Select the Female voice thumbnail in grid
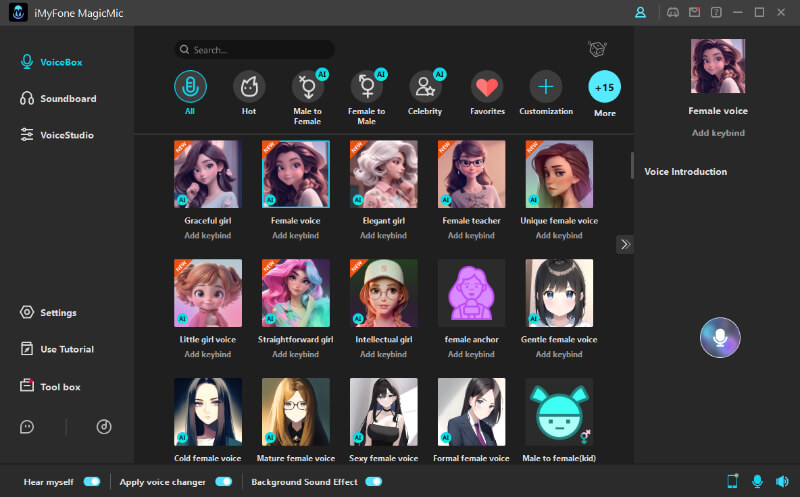Viewport: 800px width, 497px height. coord(296,174)
